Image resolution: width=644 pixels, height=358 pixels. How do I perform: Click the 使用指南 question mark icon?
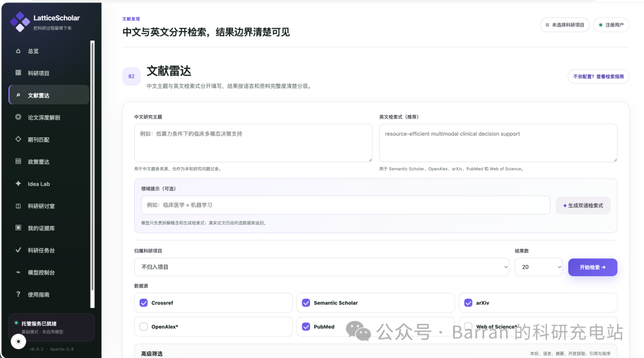18,294
